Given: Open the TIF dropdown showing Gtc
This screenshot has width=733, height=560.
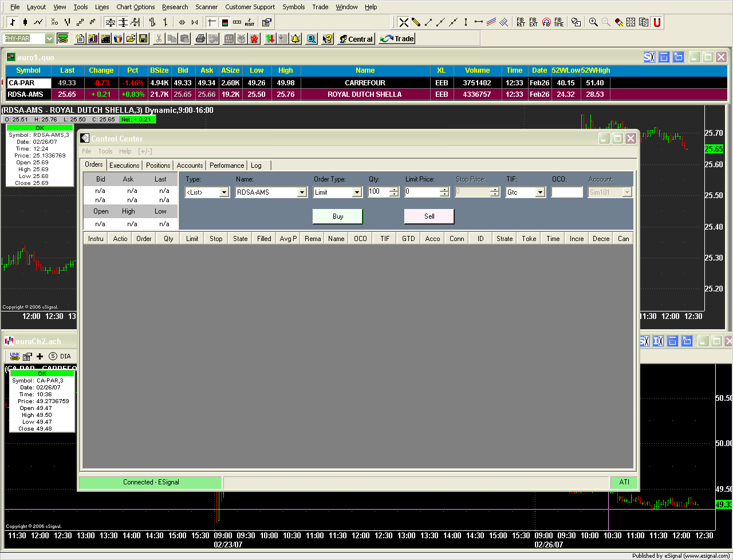Looking at the screenshot, I should [541, 192].
